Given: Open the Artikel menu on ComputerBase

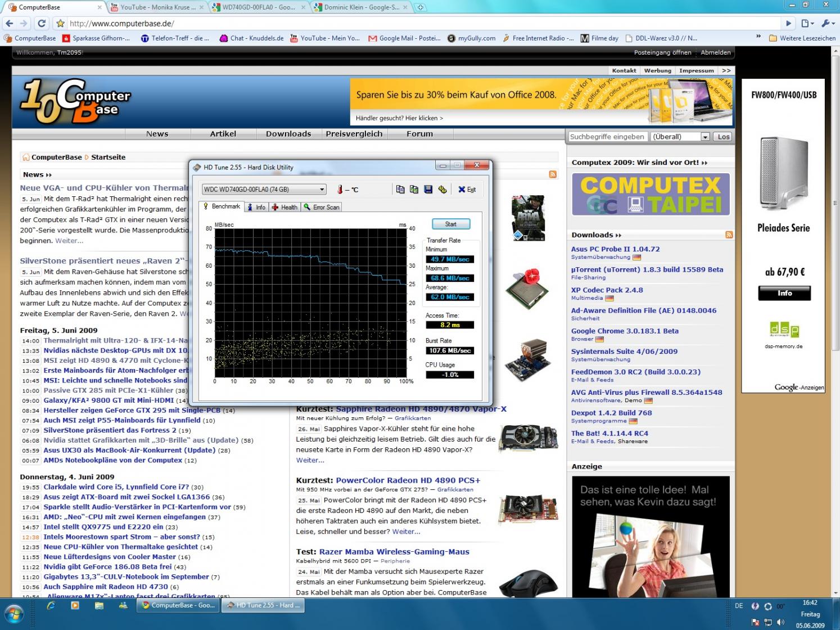Looking at the screenshot, I should [223, 134].
